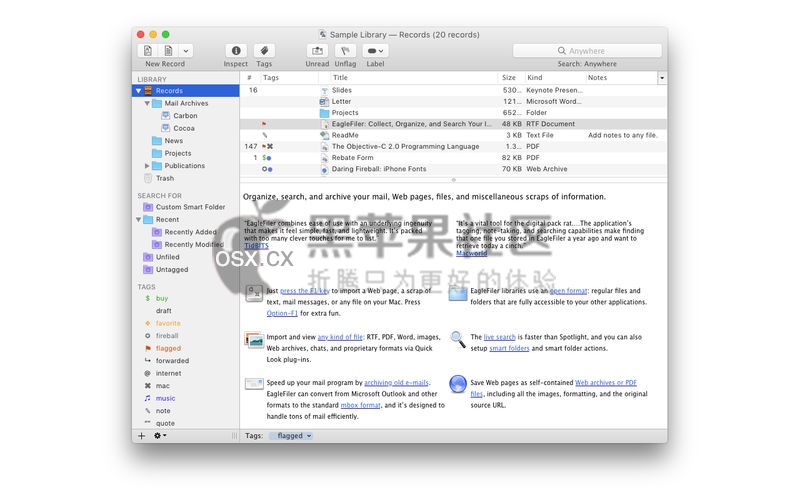
Task: Open the "mbox format" link
Action: (x=361, y=405)
